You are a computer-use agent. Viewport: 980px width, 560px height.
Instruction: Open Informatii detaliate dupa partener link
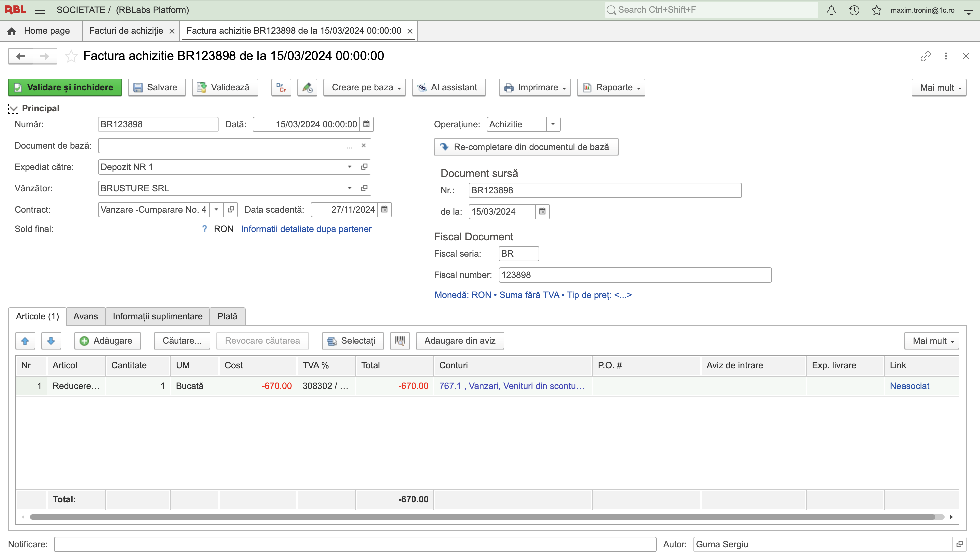(306, 229)
